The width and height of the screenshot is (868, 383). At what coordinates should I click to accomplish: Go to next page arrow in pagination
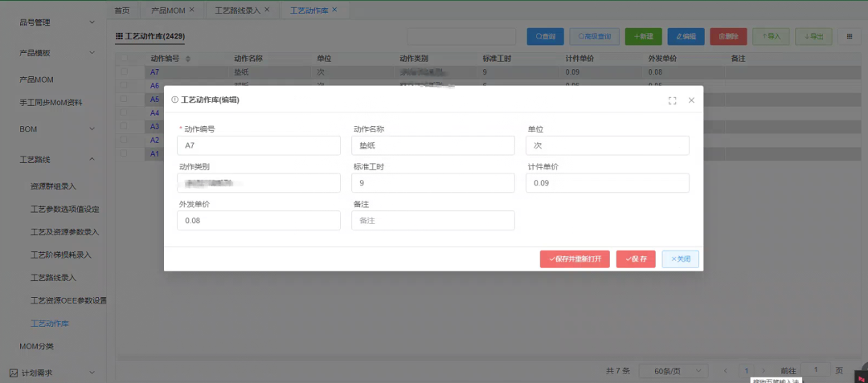pyautogui.click(x=764, y=371)
